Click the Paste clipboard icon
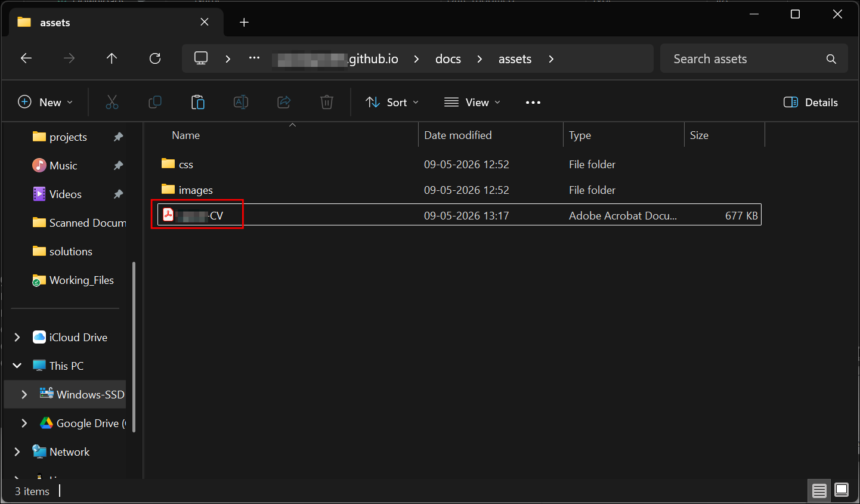860x504 pixels. pos(198,102)
